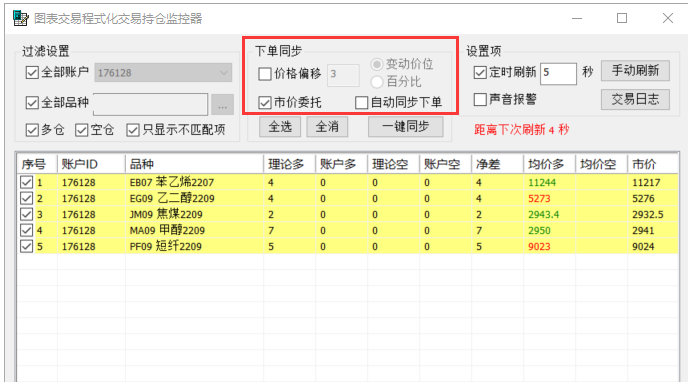This screenshot has height=382, width=688.
Task: Select the EG09 乙二醇2209 cell
Action: [194, 198]
